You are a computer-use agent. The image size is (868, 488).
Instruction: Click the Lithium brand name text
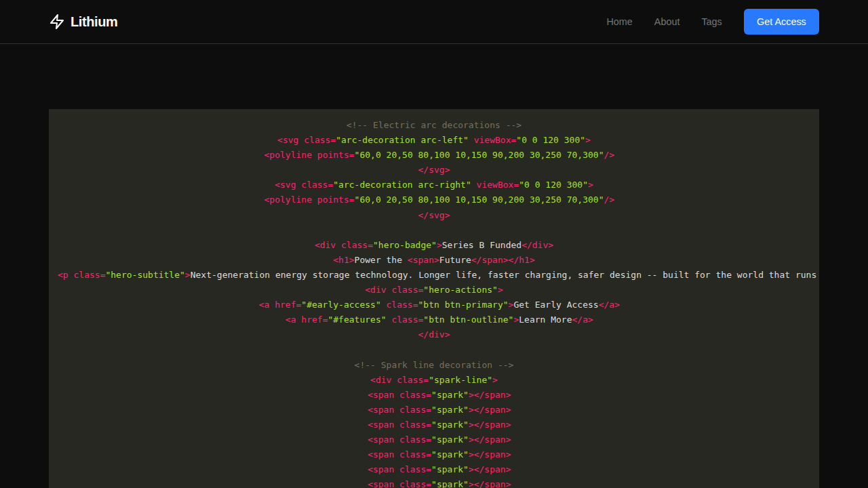coord(94,22)
